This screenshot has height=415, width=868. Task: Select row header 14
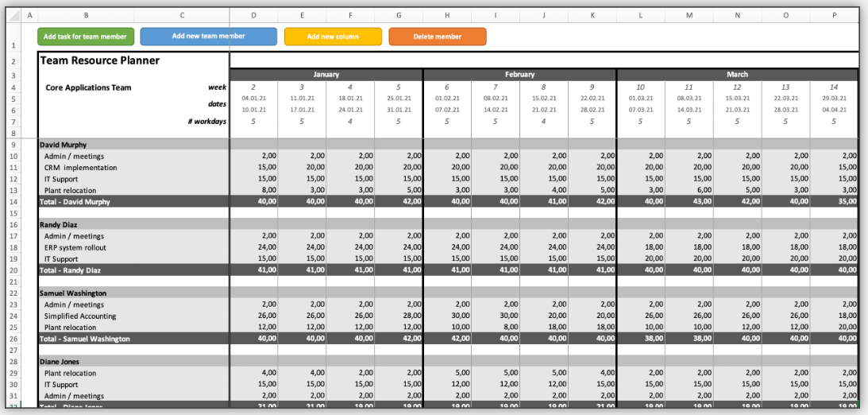[x=13, y=202]
